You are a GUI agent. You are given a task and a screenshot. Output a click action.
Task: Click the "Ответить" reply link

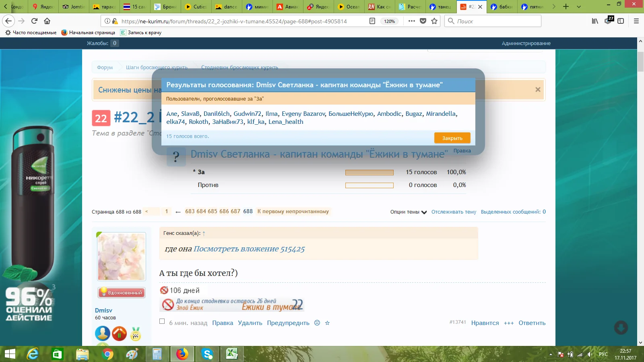[x=532, y=323]
